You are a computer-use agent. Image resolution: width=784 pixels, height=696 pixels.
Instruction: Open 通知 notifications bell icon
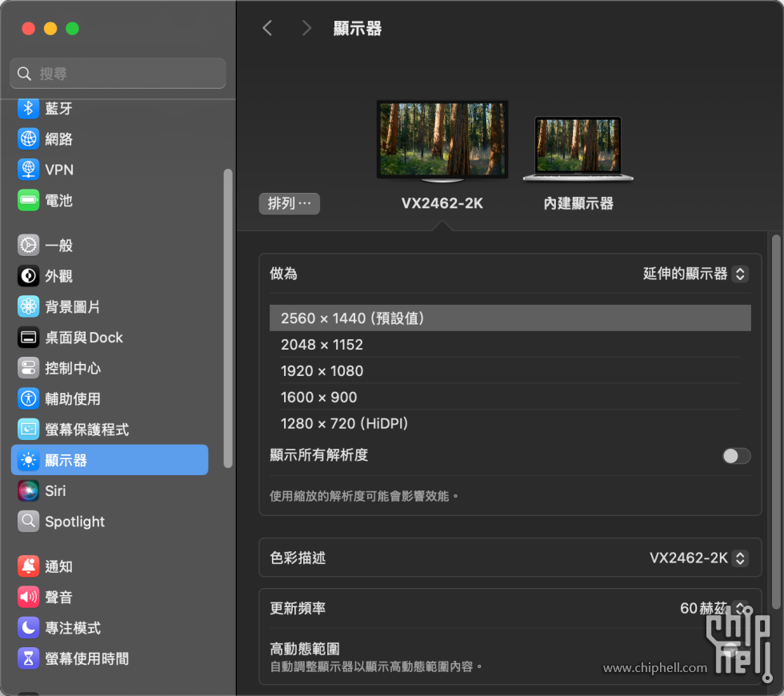[x=29, y=566]
